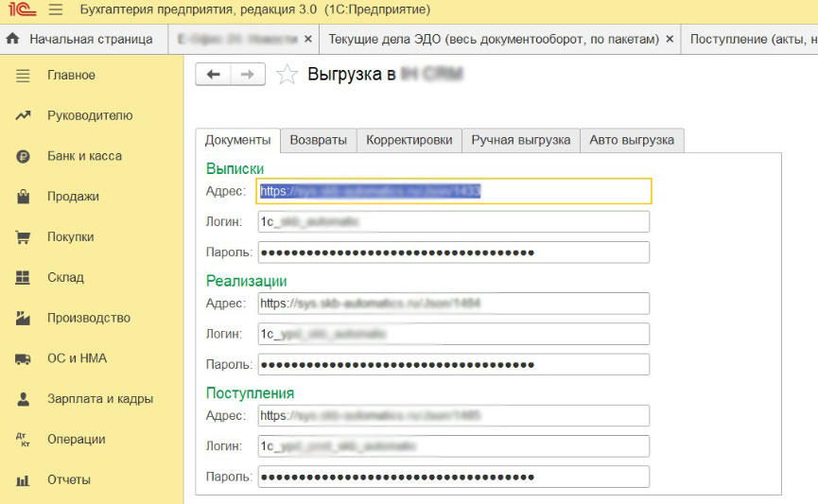Click the Руководителю chart icon
Screen dimensions: 818x504
click(x=23, y=115)
